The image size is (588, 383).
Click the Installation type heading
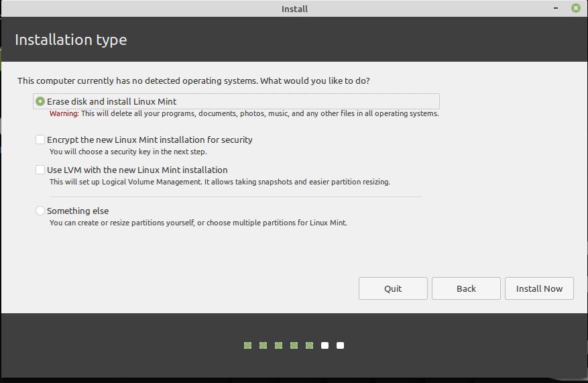tap(71, 40)
